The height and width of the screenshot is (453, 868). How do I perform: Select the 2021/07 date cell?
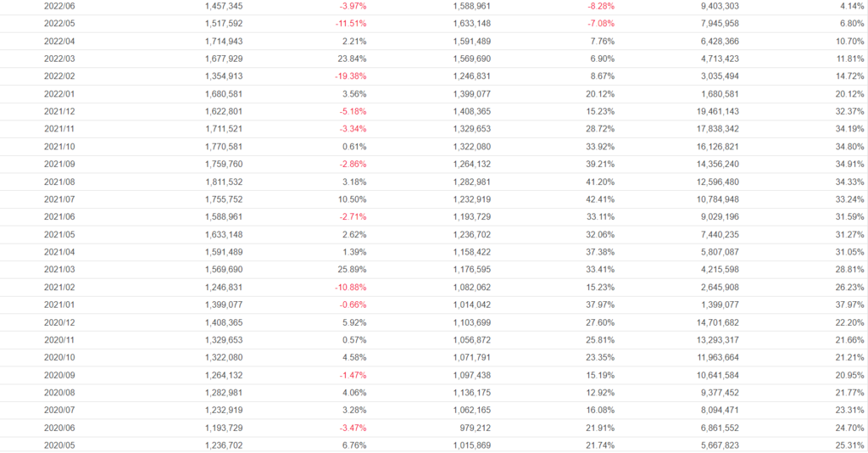pyautogui.click(x=59, y=199)
